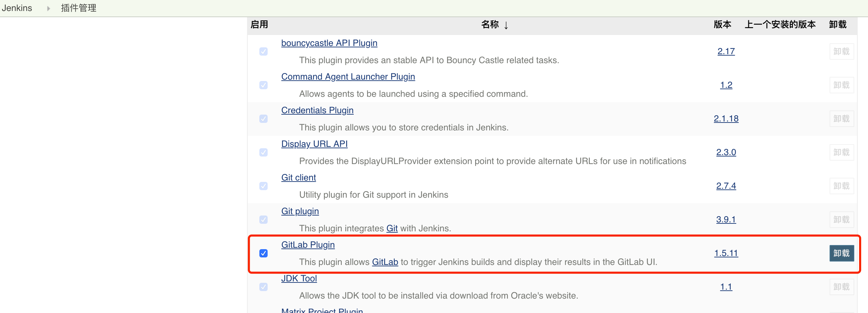The width and height of the screenshot is (868, 313).
Task: Click the GitLab link in plugin description
Action: [x=385, y=262]
